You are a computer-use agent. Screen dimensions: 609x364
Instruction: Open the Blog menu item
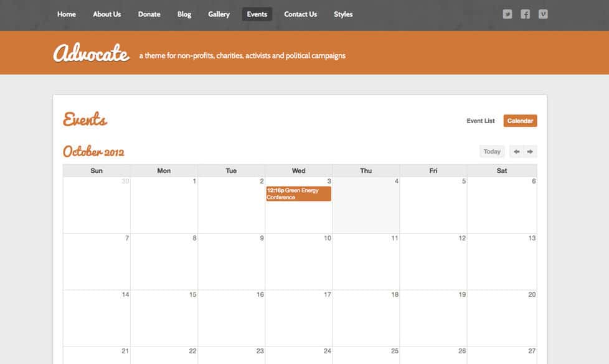[x=184, y=14]
